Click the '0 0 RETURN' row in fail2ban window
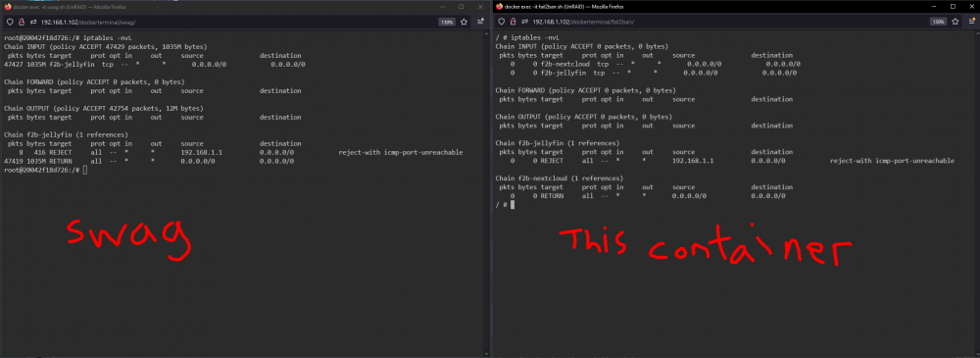 tap(648, 196)
